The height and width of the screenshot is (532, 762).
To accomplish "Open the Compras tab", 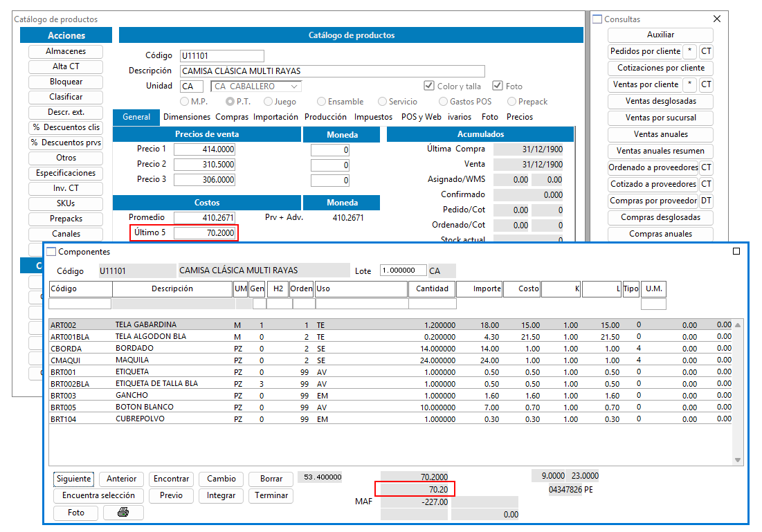I will (232, 117).
